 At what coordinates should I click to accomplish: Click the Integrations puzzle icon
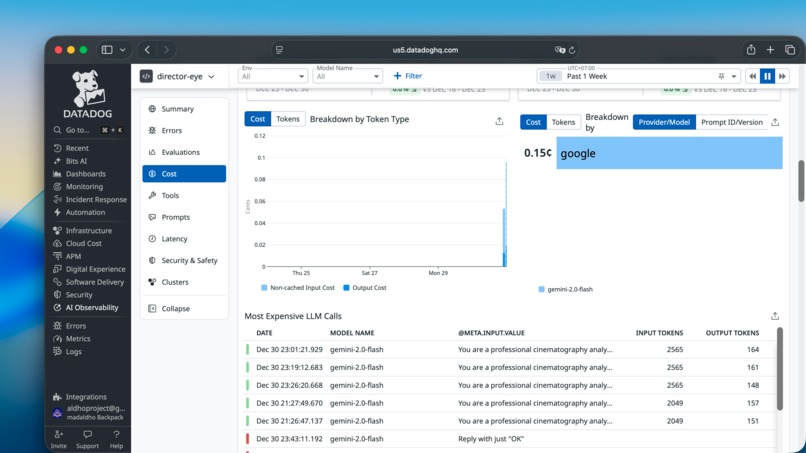coord(57,397)
